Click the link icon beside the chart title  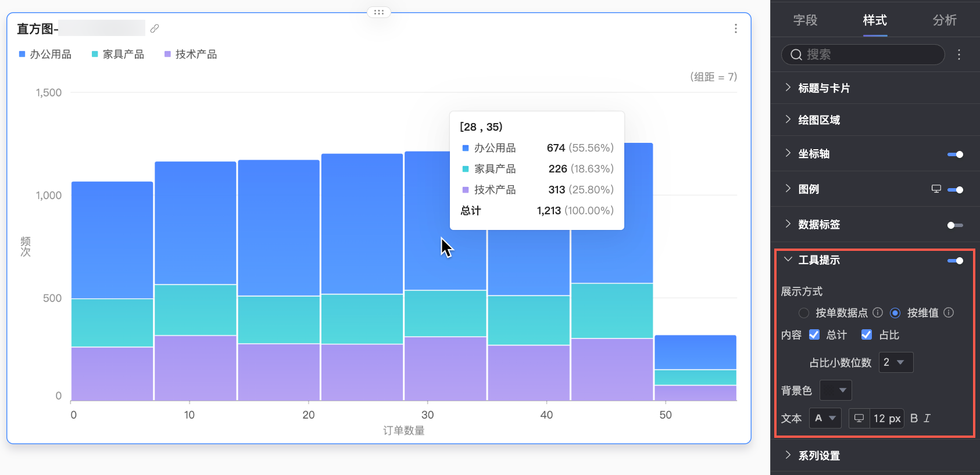tap(155, 28)
